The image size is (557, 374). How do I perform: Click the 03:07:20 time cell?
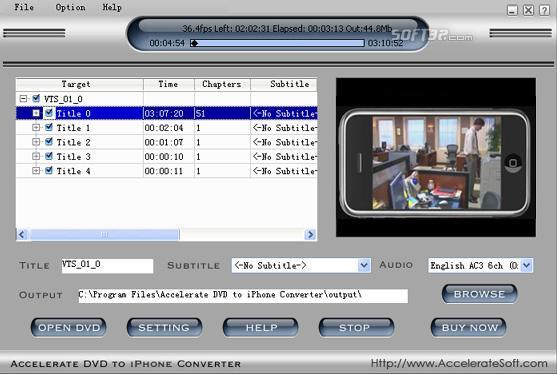click(169, 113)
